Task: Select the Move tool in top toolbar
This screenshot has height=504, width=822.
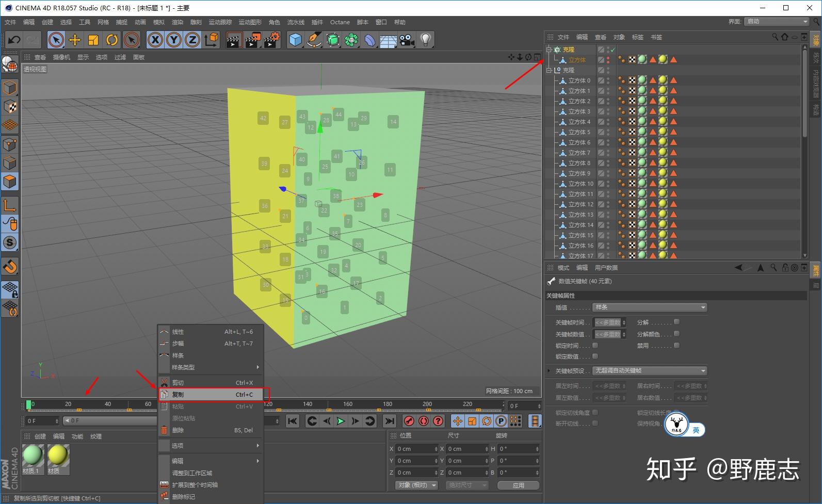Action: (75, 40)
